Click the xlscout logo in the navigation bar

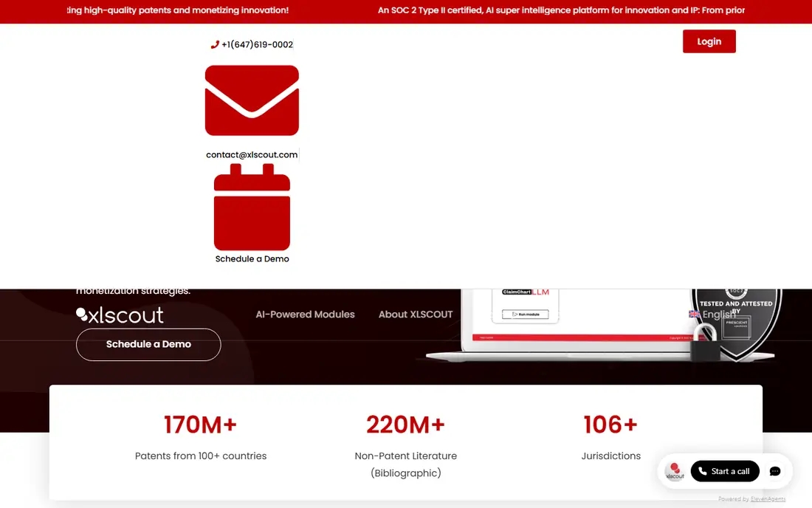[x=120, y=315]
